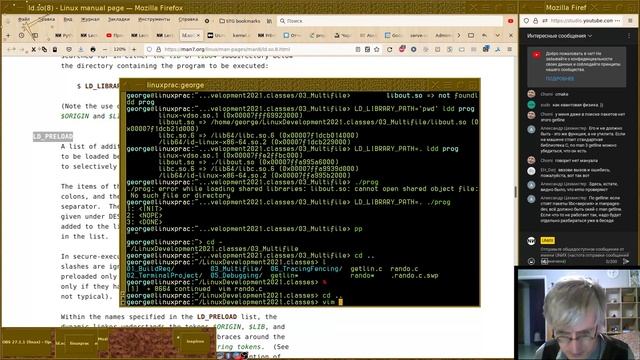The width and height of the screenshot is (640, 360).
Task: Open the Справка menu
Action: (188, 20)
